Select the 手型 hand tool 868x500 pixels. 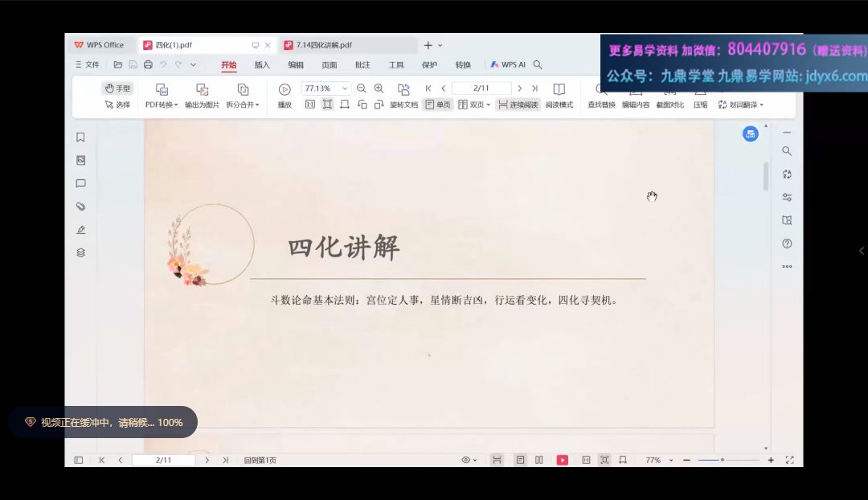(x=117, y=88)
